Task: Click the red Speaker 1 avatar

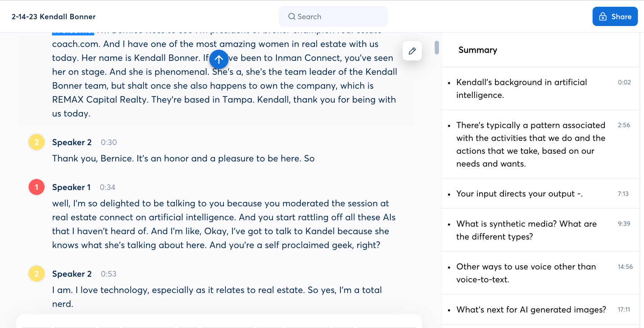Action: [x=36, y=187]
